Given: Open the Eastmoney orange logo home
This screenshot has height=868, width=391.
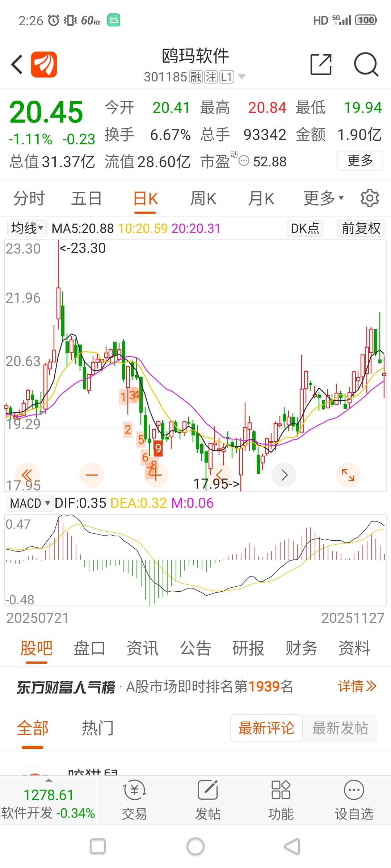Looking at the screenshot, I should [x=44, y=64].
